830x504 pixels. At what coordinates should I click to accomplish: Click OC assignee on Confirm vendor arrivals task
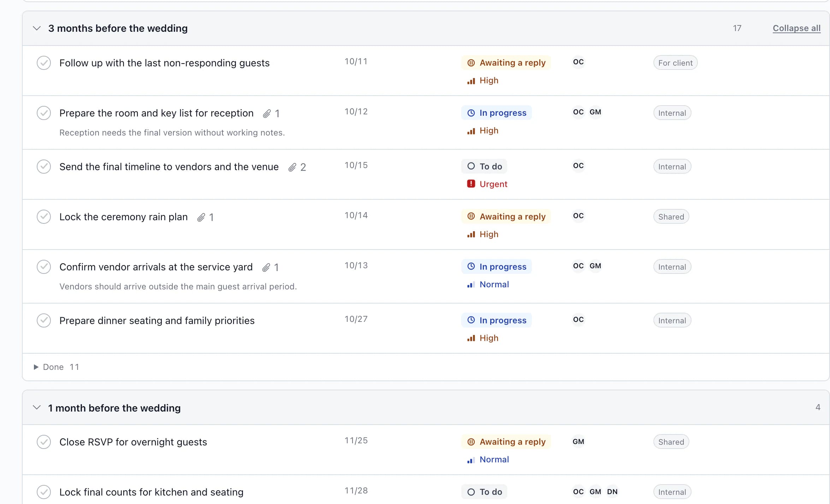(578, 266)
